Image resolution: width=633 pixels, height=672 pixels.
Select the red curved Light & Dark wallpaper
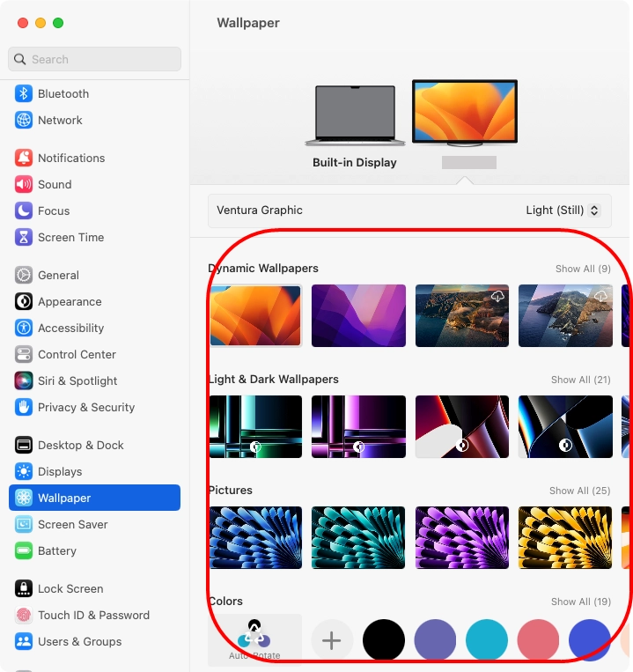[x=462, y=426]
